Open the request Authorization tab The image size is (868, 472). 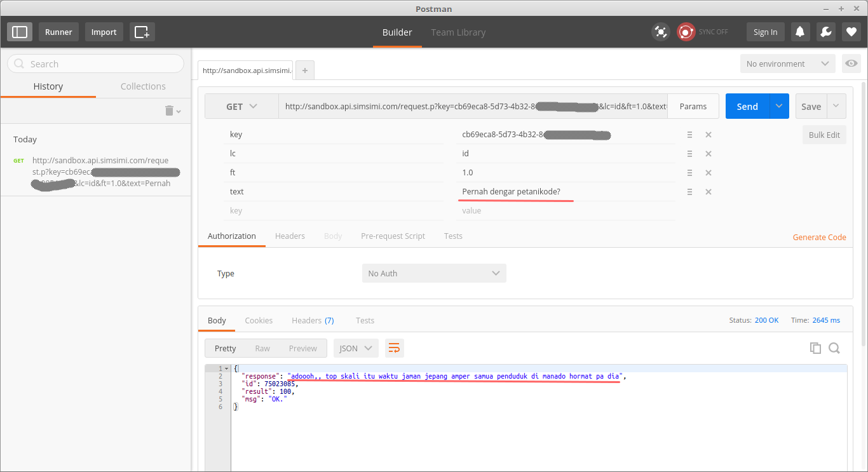point(232,236)
